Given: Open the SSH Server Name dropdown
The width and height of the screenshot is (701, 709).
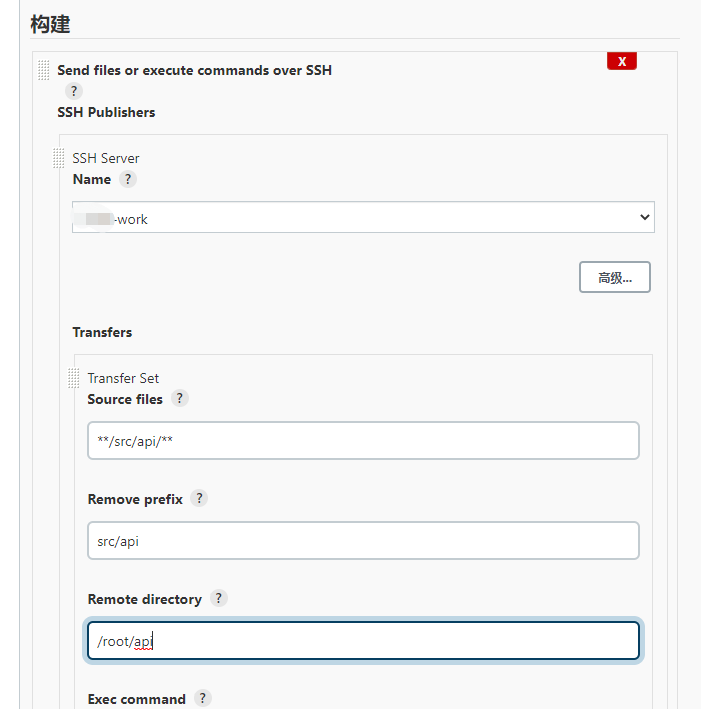Looking at the screenshot, I should coord(363,218).
